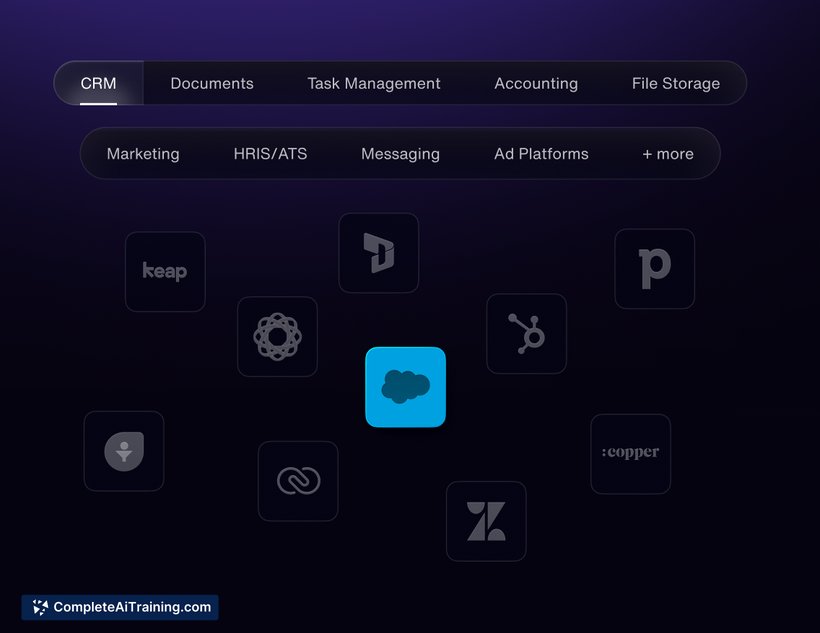Screen dimensions: 820x633
Task: Switch to the Documents tab
Action: (212, 83)
